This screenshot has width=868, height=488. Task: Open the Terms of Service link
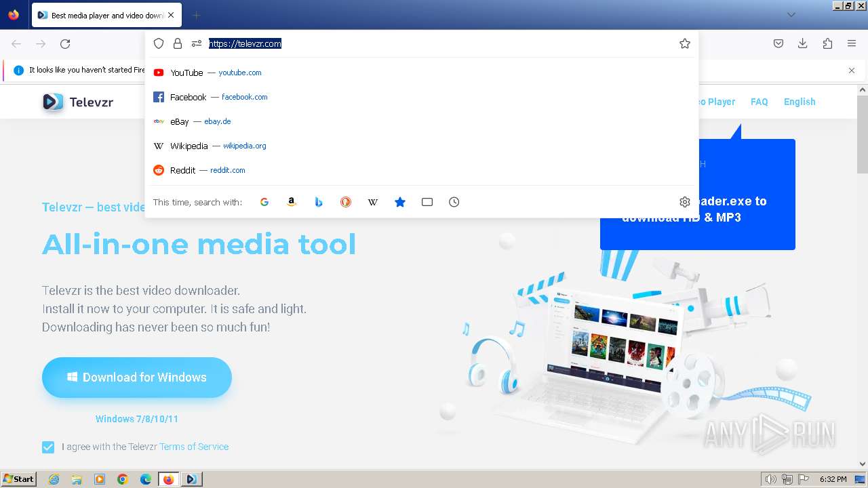194,447
